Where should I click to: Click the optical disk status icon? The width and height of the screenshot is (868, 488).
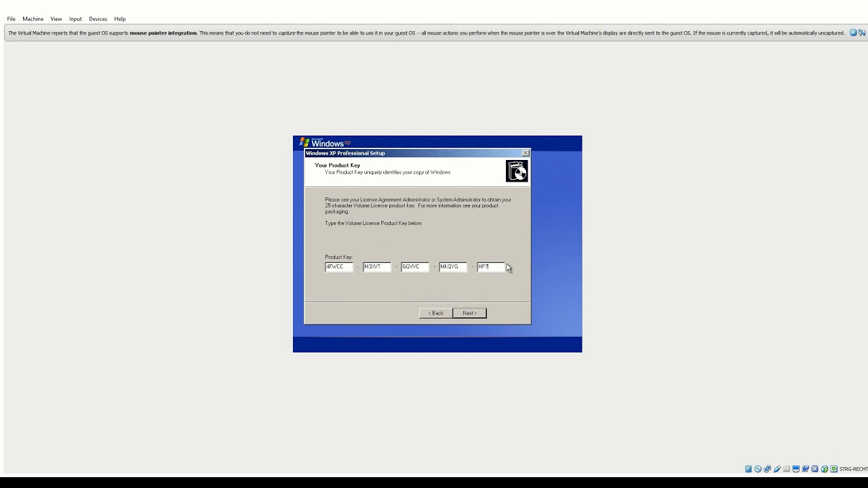(x=758, y=469)
